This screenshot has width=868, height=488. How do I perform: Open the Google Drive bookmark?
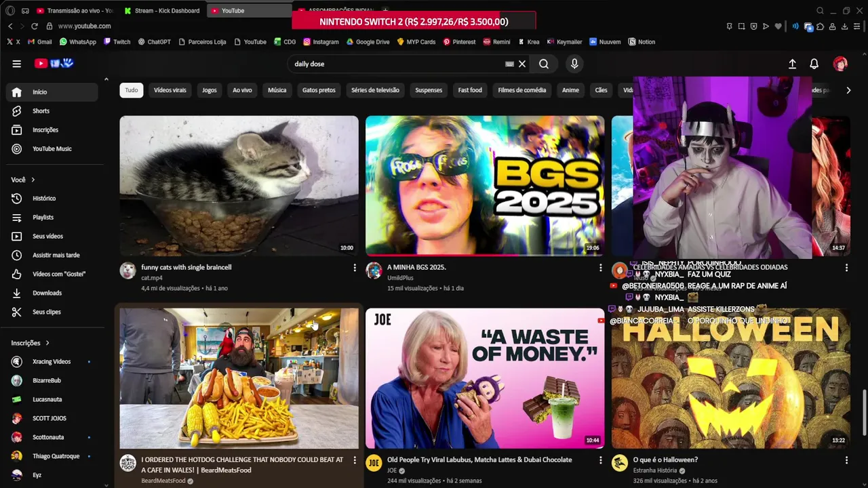coord(368,42)
